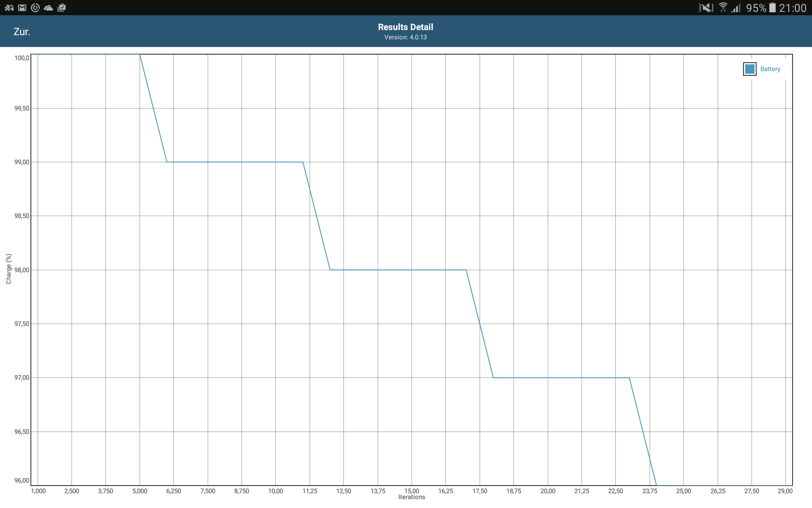The height and width of the screenshot is (508, 812).
Task: Go back with the Zur. button
Action: coord(22,32)
